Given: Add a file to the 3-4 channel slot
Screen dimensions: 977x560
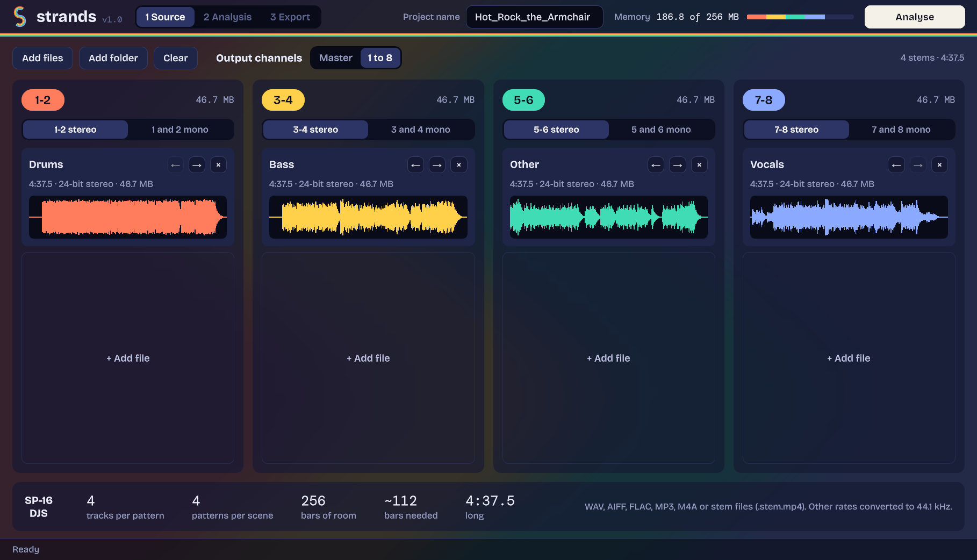Looking at the screenshot, I should click(x=368, y=358).
